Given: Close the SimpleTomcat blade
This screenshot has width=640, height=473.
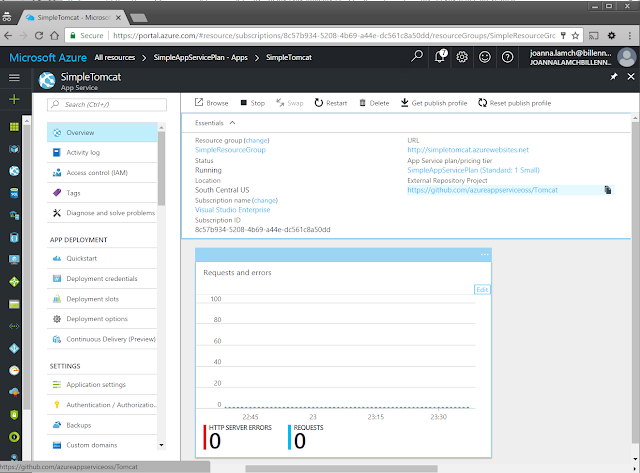Looking at the screenshot, I should click(631, 77).
